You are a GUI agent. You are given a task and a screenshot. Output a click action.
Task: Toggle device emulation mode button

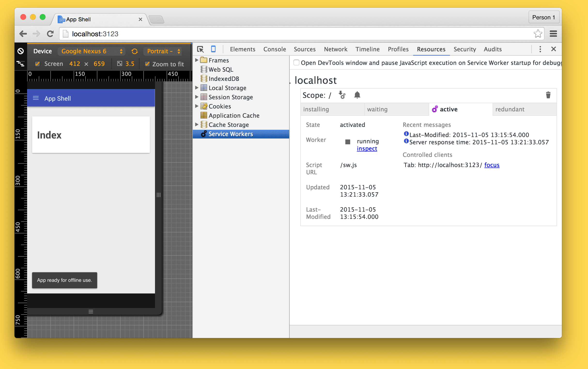pyautogui.click(x=213, y=49)
